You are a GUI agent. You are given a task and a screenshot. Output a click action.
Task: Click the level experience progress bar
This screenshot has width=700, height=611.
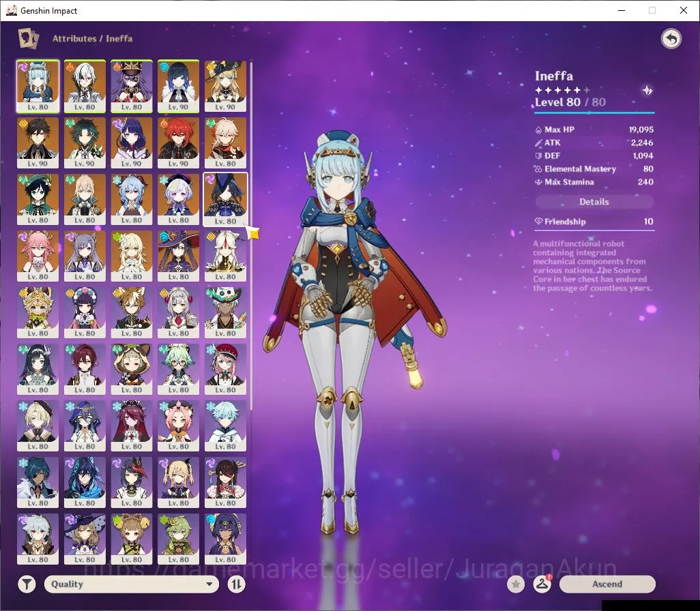(594, 113)
